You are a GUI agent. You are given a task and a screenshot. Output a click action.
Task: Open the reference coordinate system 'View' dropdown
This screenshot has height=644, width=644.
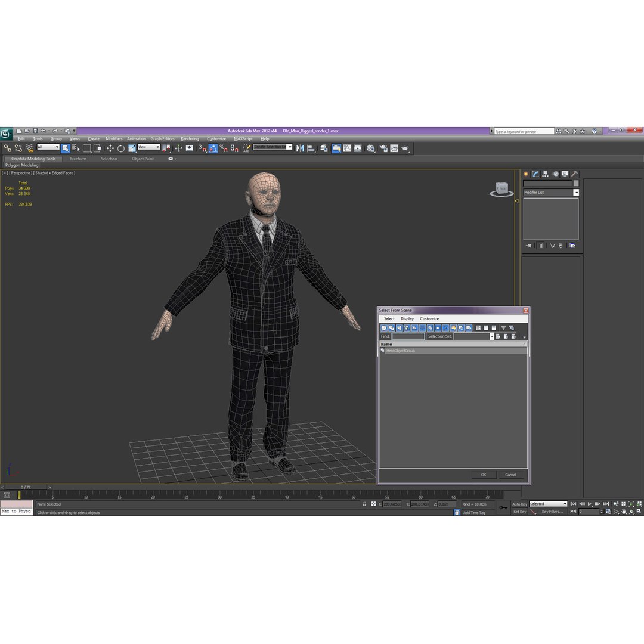[148, 147]
